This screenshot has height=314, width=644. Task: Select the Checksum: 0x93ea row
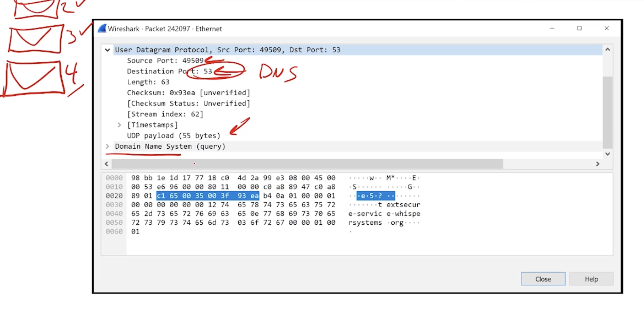point(188,93)
